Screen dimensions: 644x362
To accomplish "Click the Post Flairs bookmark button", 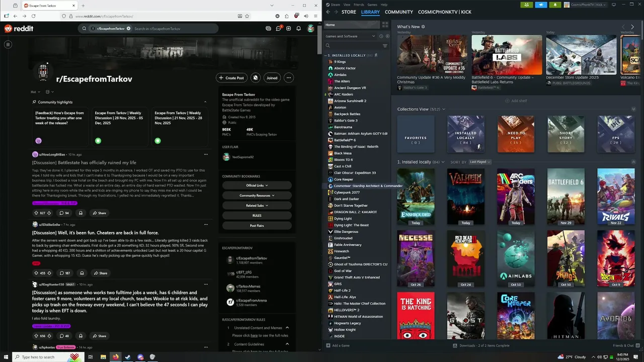I will point(257,226).
